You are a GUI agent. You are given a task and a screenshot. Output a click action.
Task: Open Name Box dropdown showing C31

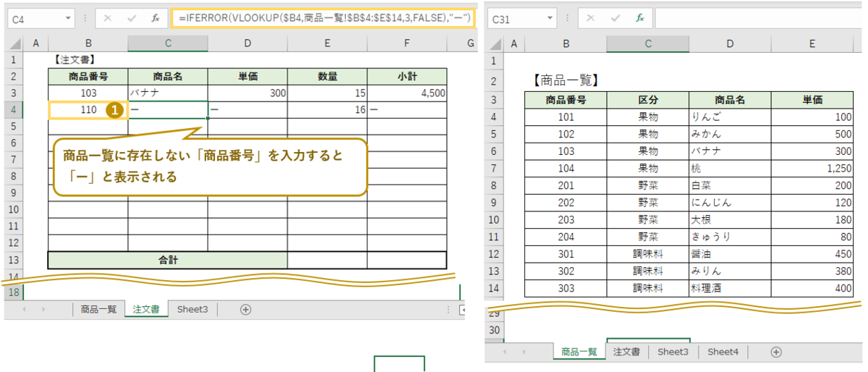tap(550, 19)
